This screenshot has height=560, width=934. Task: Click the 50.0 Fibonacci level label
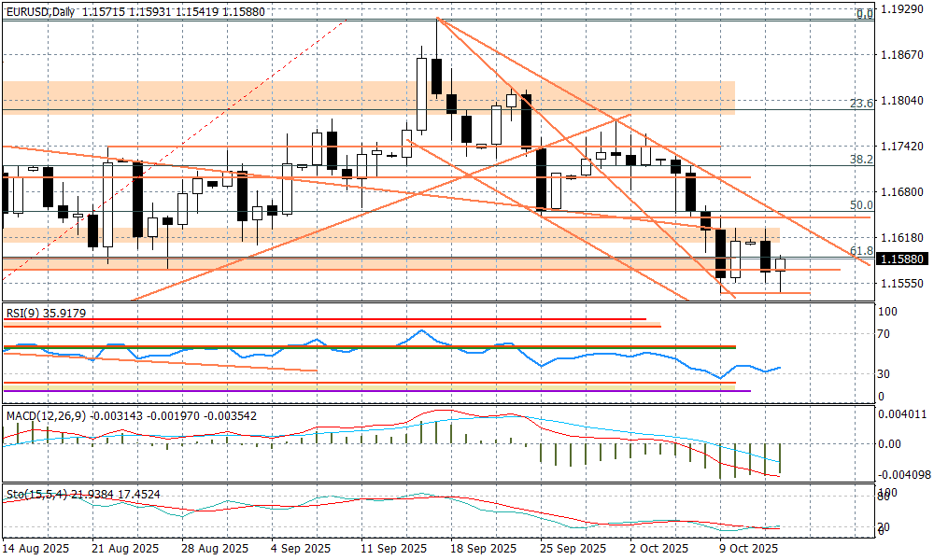[x=861, y=205]
